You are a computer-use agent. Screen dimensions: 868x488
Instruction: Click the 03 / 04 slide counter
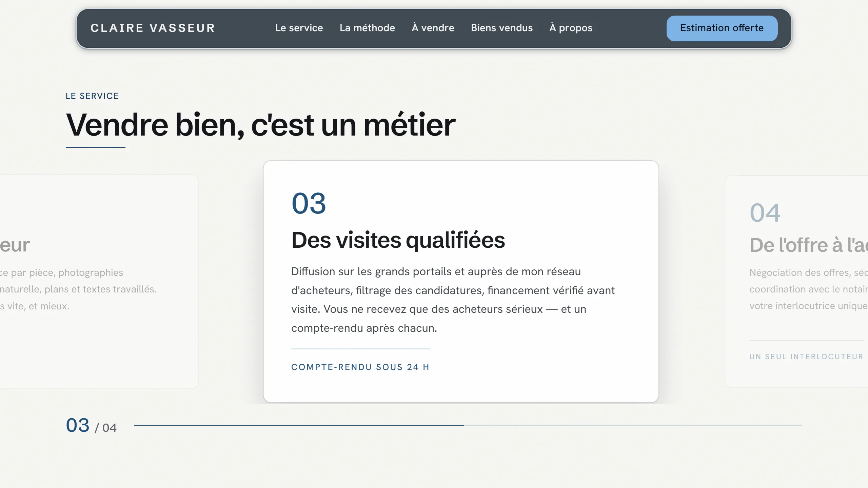tap(91, 426)
